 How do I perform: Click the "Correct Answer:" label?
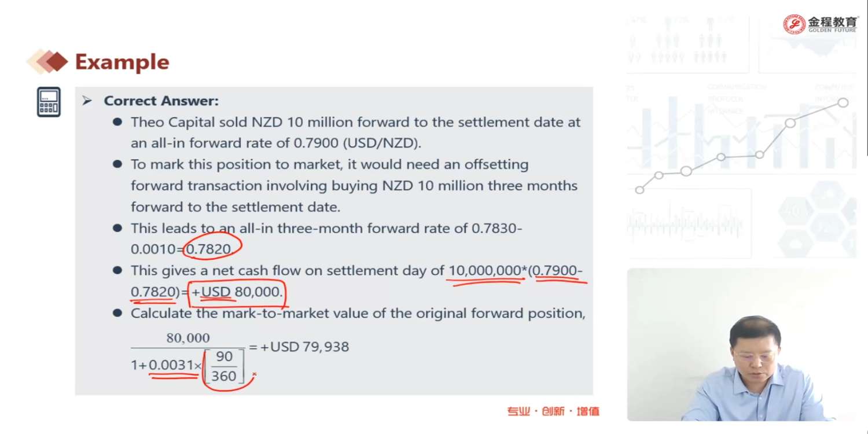pyautogui.click(x=161, y=101)
